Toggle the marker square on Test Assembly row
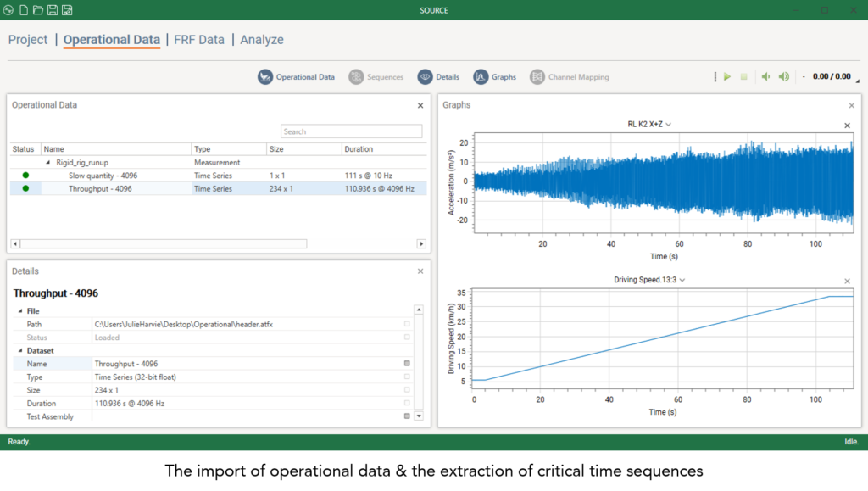Viewport: 868px width, 491px height. pyautogui.click(x=407, y=416)
